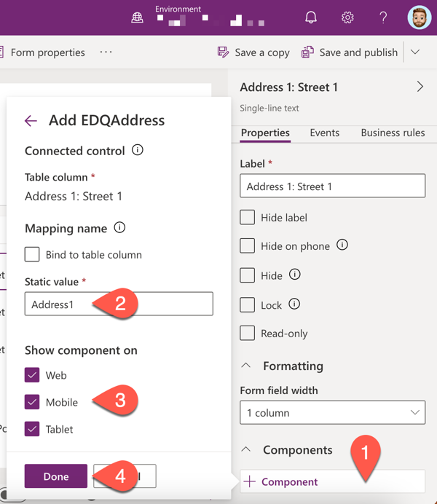437x504 pixels.
Task: Toggle the Hide label checkbox
Action: 248,217
